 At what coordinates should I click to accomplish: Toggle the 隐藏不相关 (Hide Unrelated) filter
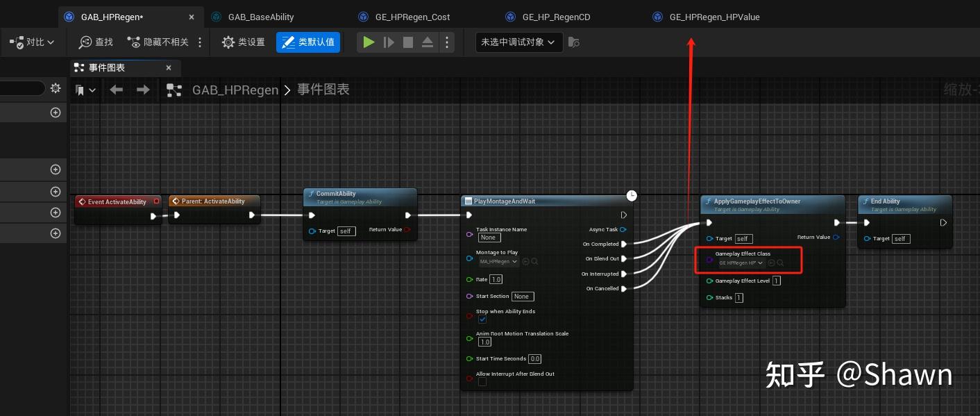[158, 42]
